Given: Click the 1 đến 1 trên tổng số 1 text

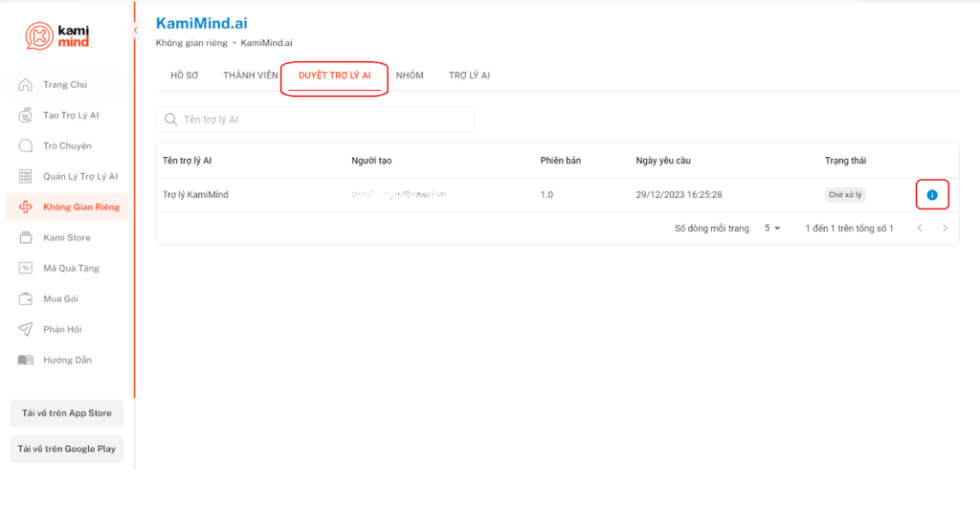Looking at the screenshot, I should pyautogui.click(x=850, y=228).
